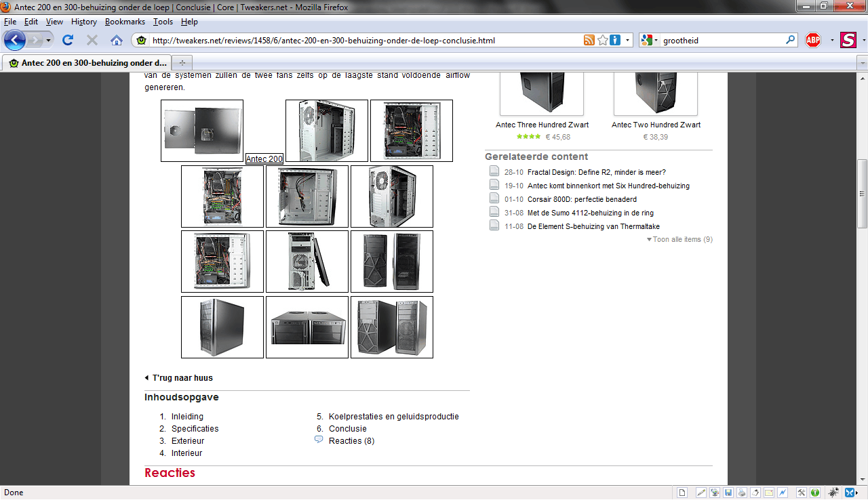Reload the current page

68,40
